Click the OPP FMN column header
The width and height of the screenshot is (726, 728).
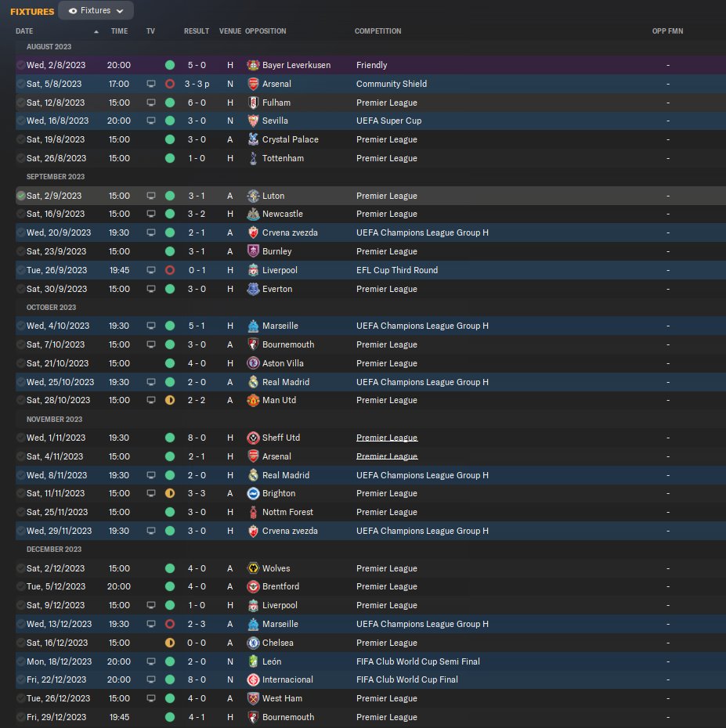(x=667, y=31)
